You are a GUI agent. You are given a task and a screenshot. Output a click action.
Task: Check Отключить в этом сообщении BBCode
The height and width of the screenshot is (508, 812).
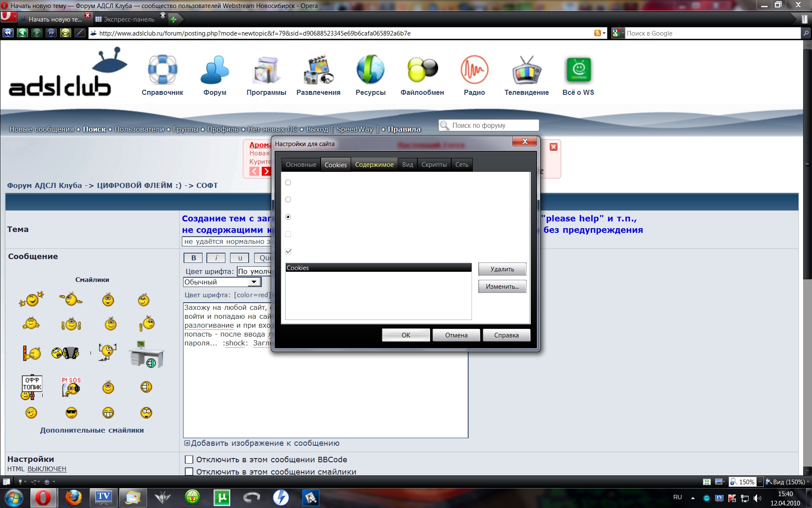pos(189,459)
